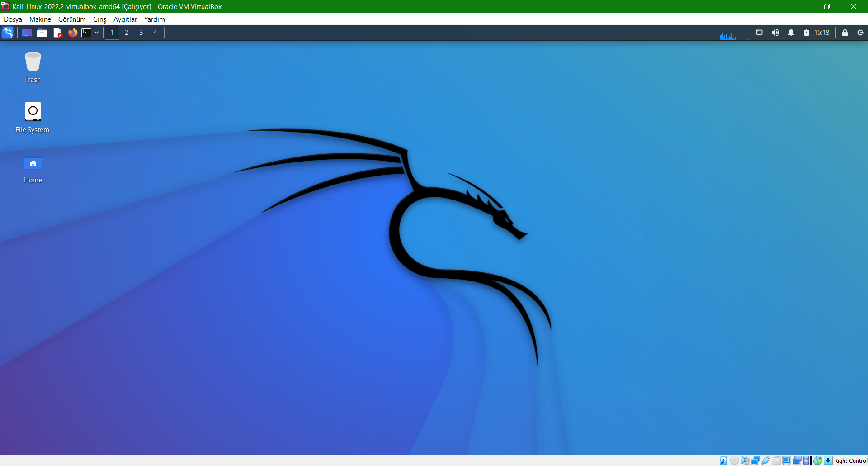Click VirtualBox mouse integration indicator
Viewport: 868px width, 466px height.
click(x=818, y=461)
